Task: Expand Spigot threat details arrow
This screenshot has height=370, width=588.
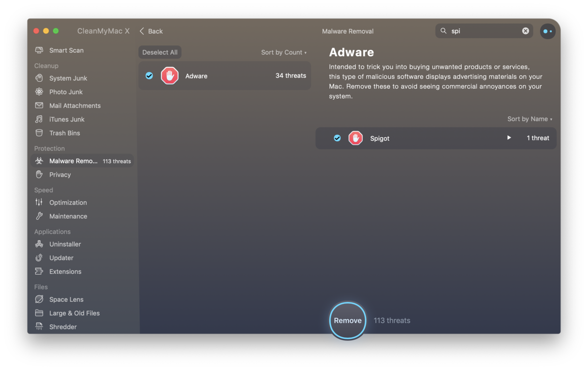Action: coord(509,138)
